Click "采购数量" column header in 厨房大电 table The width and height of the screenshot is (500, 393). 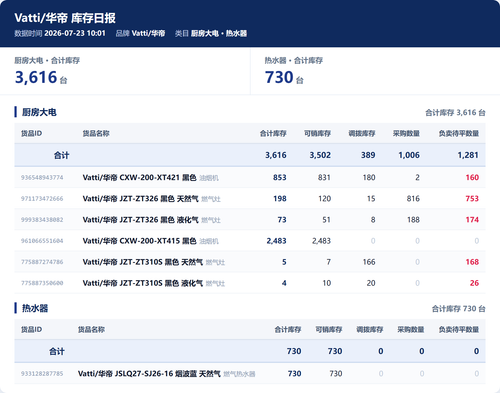coord(406,134)
